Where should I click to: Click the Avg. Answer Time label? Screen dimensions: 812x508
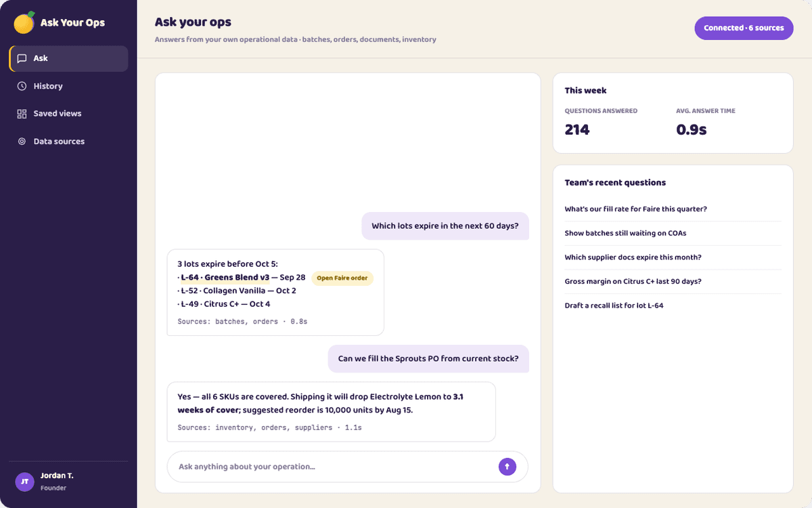click(x=706, y=110)
